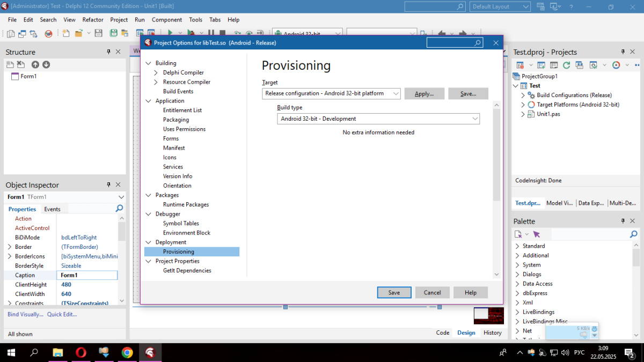The height and width of the screenshot is (362, 644).
Task: Click the Save icon in main toolbar
Action: 99,33
